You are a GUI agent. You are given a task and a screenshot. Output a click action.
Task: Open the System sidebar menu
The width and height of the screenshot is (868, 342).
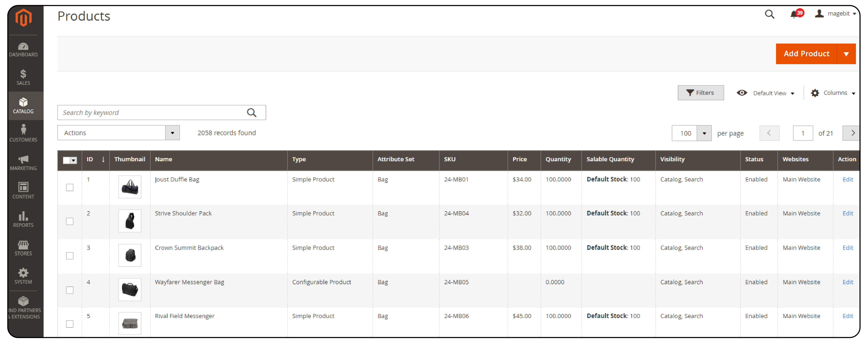click(23, 276)
